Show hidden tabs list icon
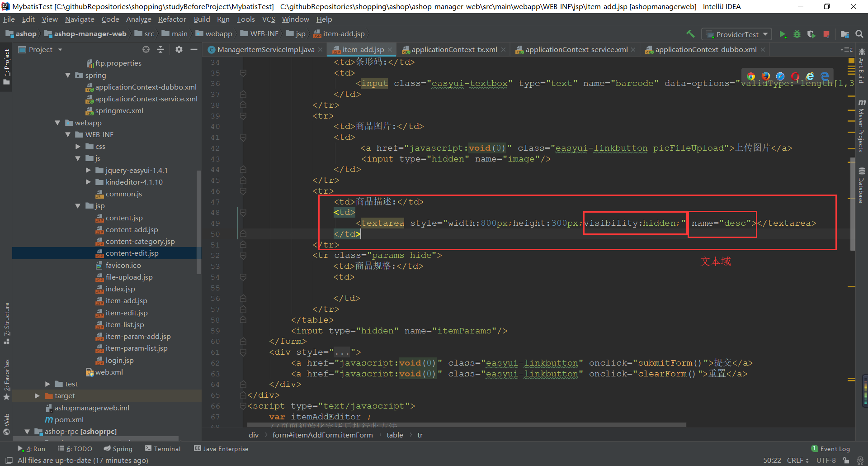868x466 pixels. (x=846, y=50)
